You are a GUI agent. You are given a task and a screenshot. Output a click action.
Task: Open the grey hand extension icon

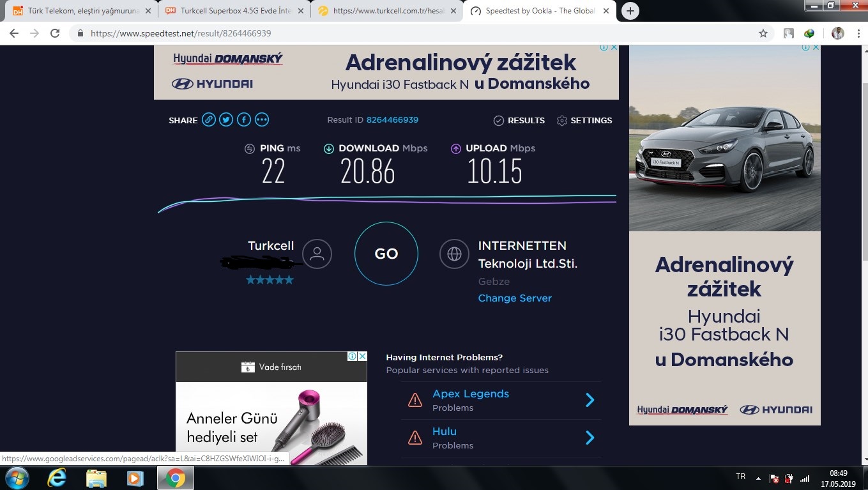[x=789, y=33]
